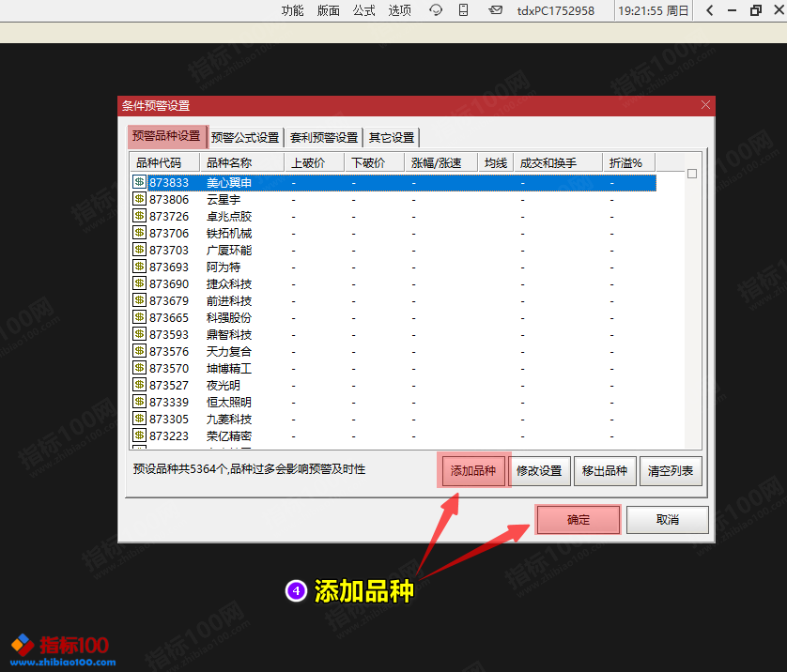The width and height of the screenshot is (787, 672).
Task: Select the row named 鼎智科技
Action: tap(393, 334)
